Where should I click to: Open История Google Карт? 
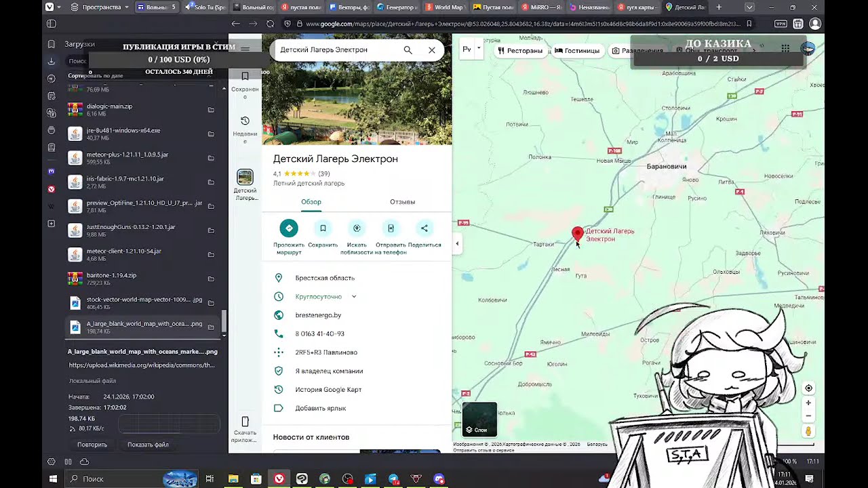point(328,390)
